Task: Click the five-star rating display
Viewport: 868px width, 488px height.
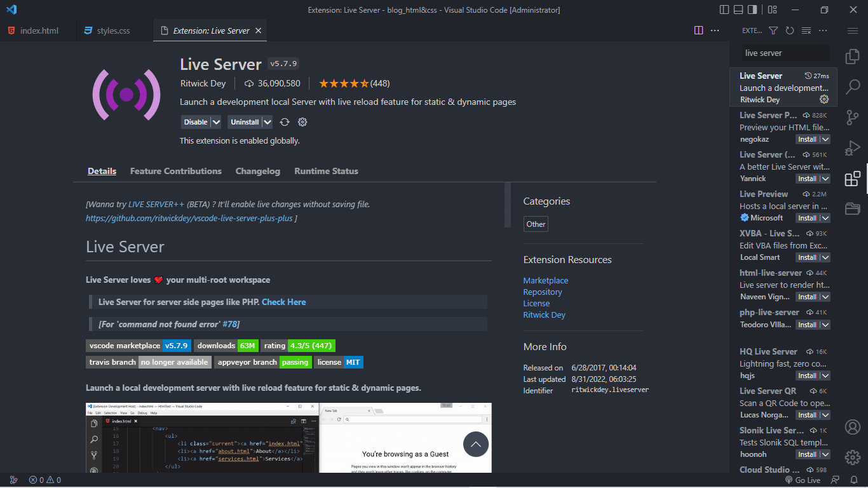Action: (343, 83)
